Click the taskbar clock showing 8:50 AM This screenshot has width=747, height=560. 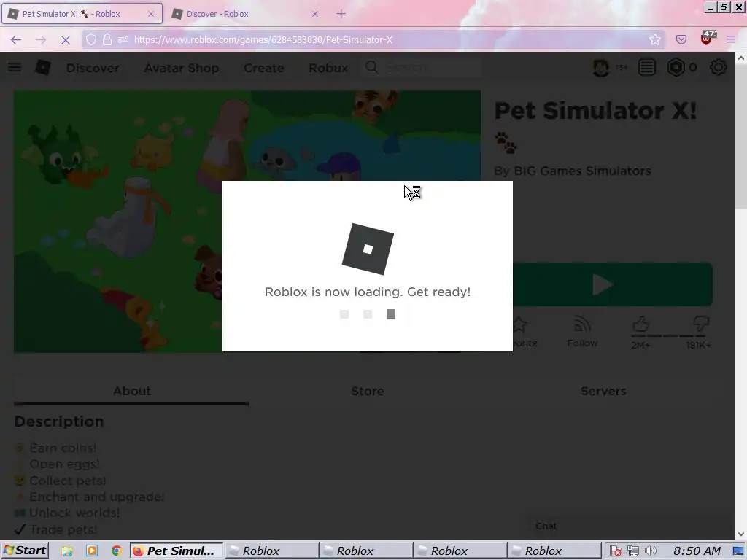(x=697, y=551)
